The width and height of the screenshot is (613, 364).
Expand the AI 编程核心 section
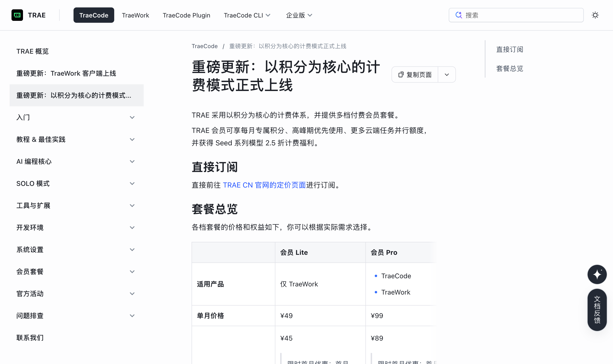(76, 161)
